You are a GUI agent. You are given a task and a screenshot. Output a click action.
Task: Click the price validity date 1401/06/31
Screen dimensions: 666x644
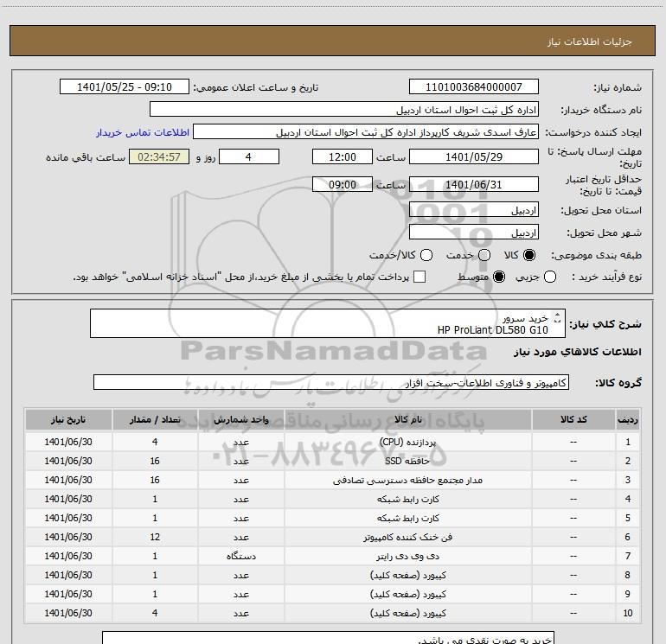474,184
